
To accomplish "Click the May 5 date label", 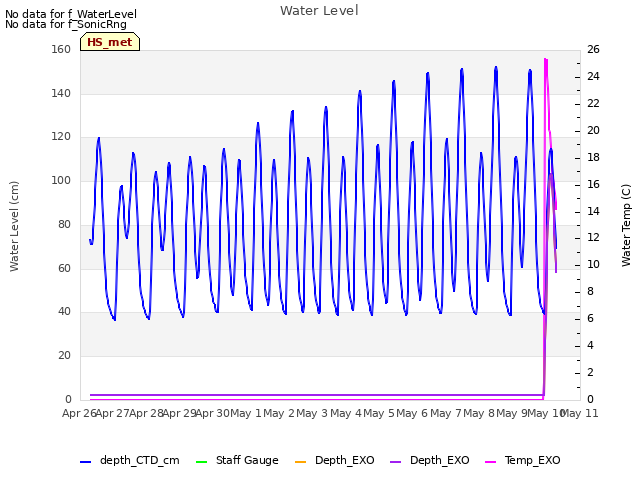I will point(379,413).
